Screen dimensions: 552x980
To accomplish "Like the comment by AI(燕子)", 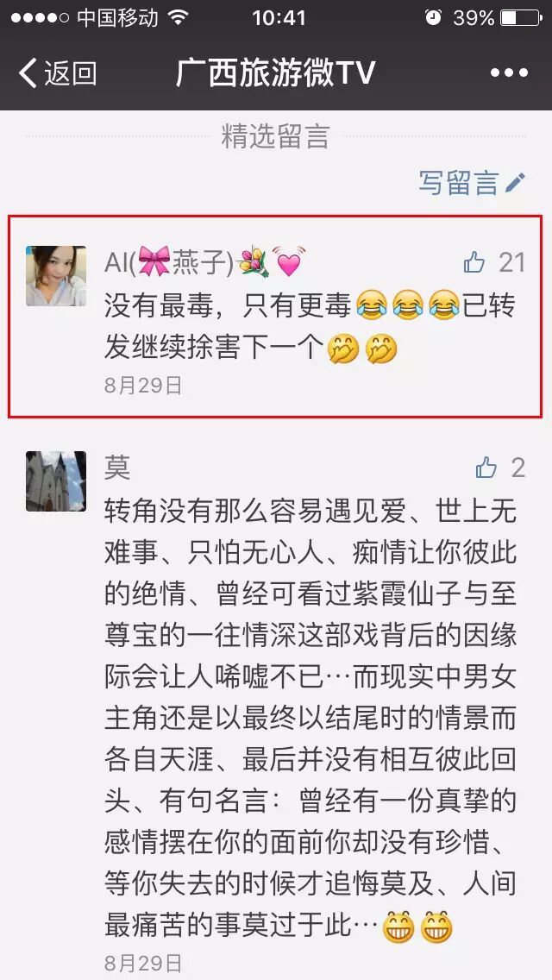I will coord(474,262).
